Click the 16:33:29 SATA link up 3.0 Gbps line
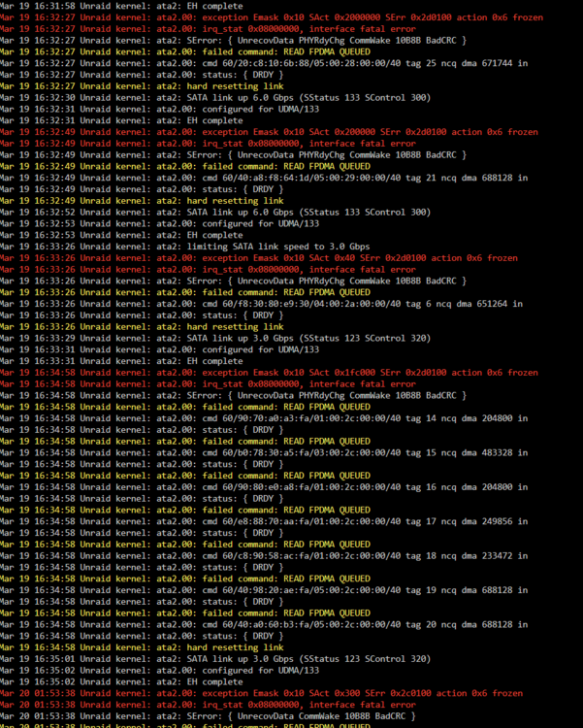This screenshot has height=728, width=583. pyautogui.click(x=215, y=338)
